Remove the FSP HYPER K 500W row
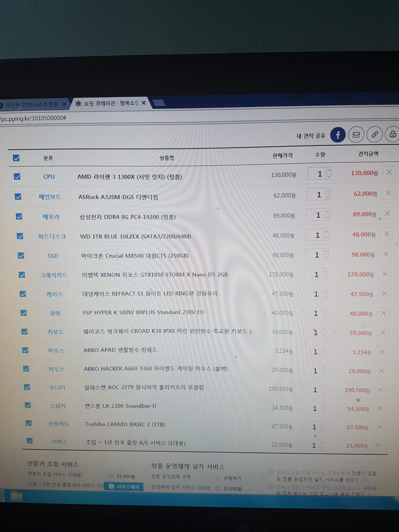 click(384, 313)
